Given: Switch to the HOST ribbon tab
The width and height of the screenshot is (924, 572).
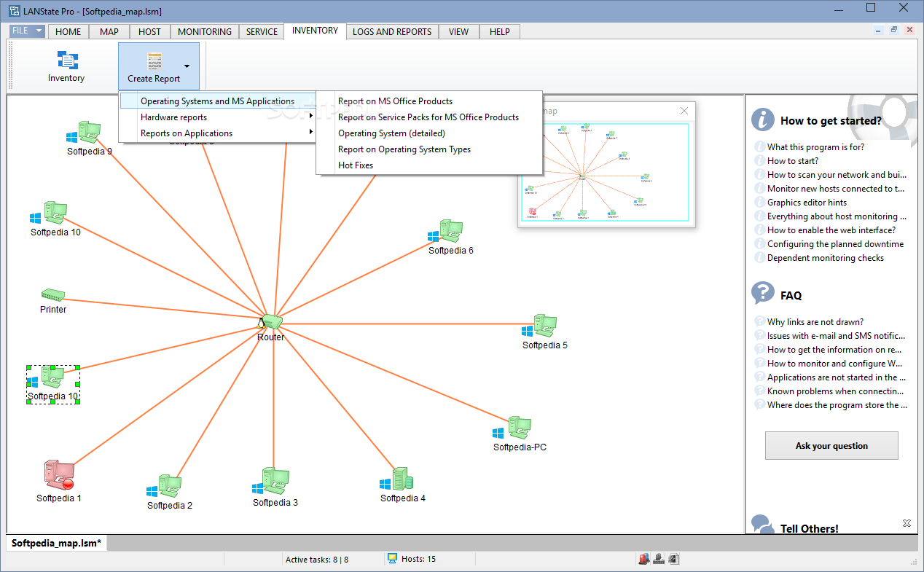Looking at the screenshot, I should pyautogui.click(x=149, y=31).
